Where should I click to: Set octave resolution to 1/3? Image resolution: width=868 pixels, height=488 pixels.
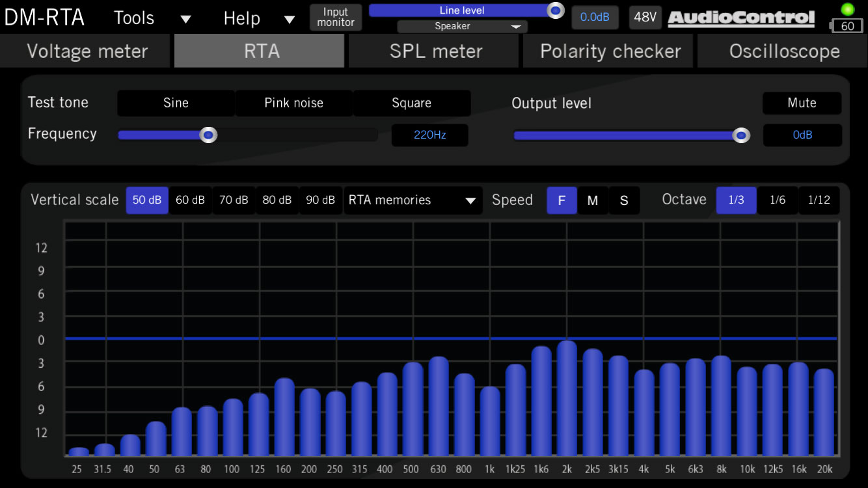coord(737,200)
